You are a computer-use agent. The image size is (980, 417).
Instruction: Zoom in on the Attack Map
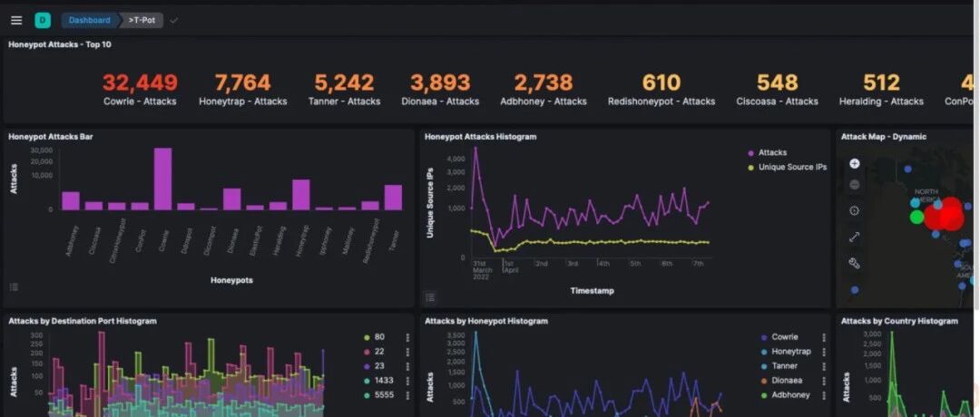click(x=855, y=163)
